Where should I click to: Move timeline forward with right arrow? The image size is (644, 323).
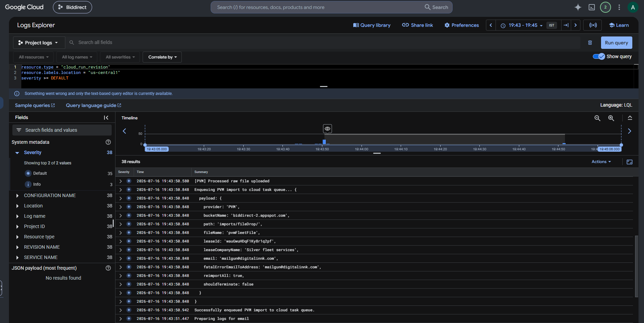click(630, 131)
